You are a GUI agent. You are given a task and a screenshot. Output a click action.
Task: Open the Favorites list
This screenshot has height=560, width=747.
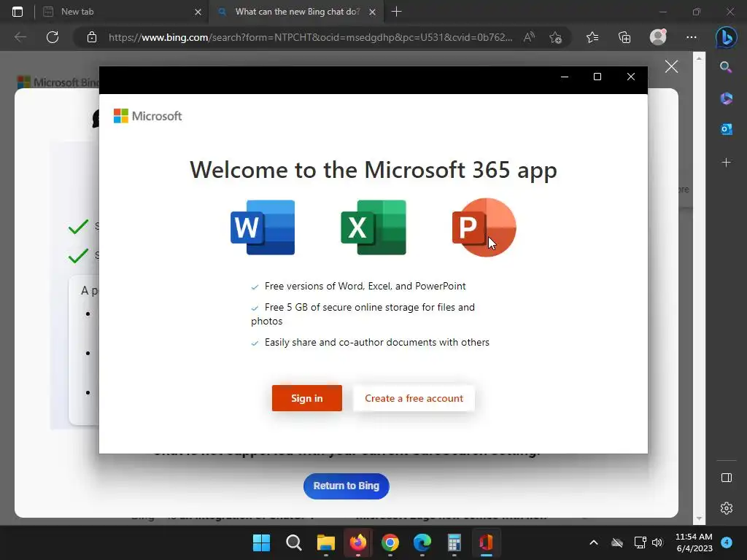[x=592, y=37]
